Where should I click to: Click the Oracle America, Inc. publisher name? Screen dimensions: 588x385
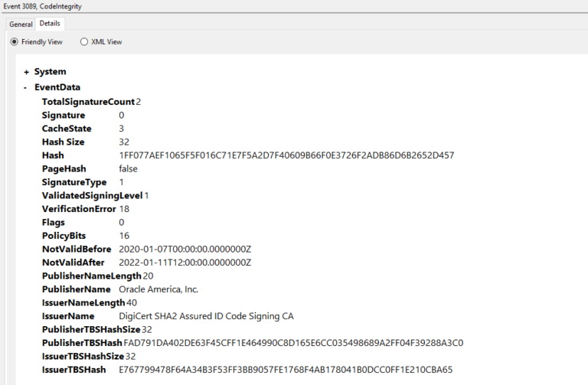click(x=158, y=289)
